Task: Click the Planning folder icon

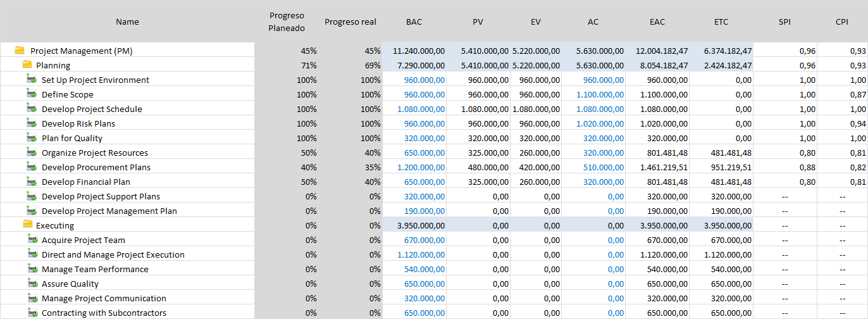Action: (x=27, y=65)
